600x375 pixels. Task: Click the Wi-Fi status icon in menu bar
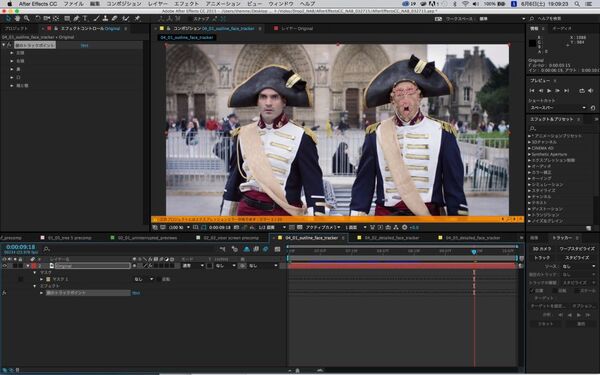pyautogui.click(x=465, y=4)
